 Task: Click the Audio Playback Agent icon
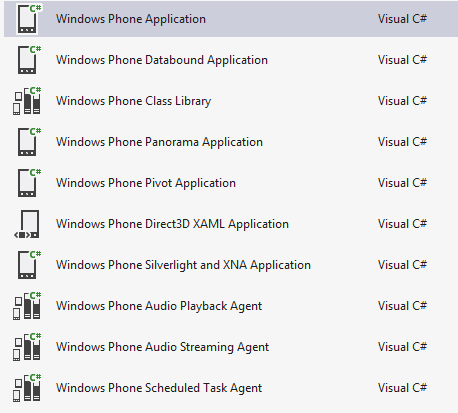coord(27,306)
